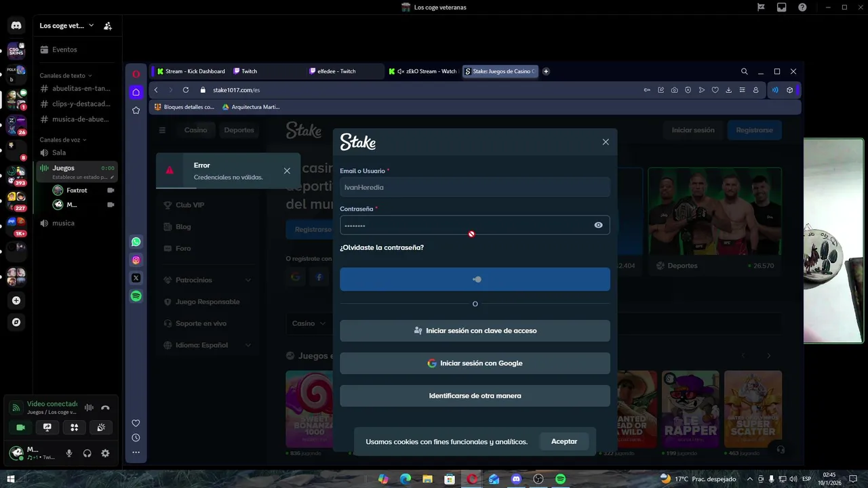Open Discord user settings gear
This screenshot has width=868, height=488.
[x=105, y=453]
